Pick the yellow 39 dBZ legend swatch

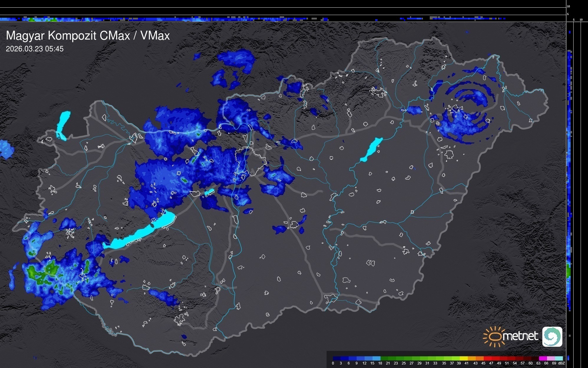coord(464,358)
